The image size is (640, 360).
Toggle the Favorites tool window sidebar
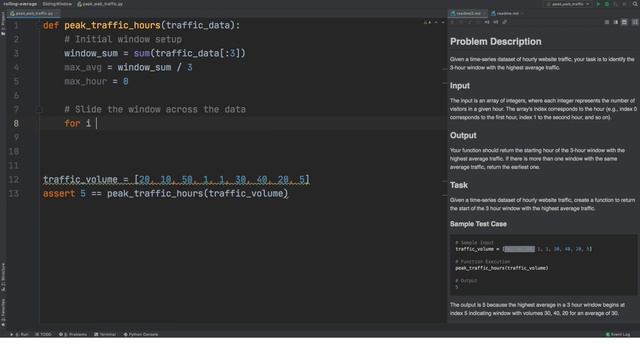coord(3,313)
